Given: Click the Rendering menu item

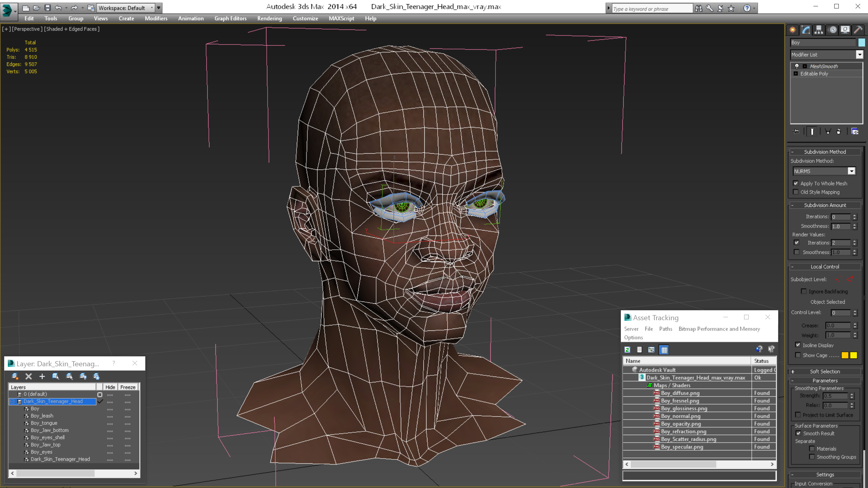Looking at the screenshot, I should point(269,18).
